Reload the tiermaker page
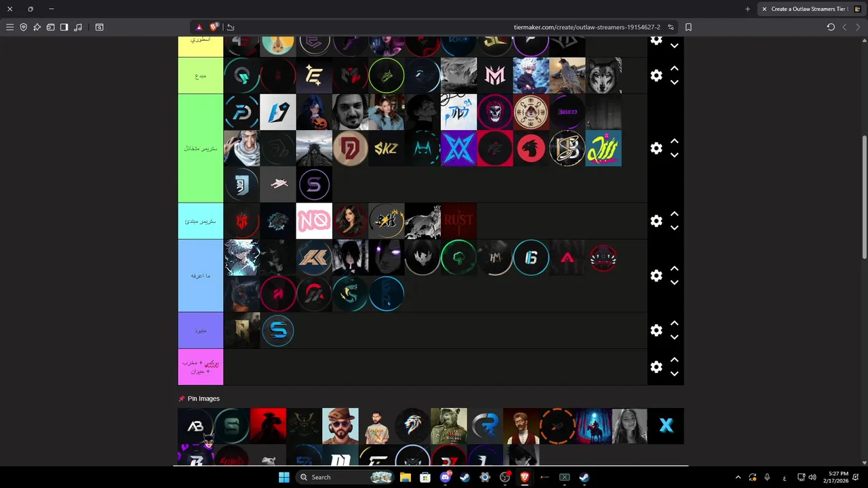 [831, 27]
